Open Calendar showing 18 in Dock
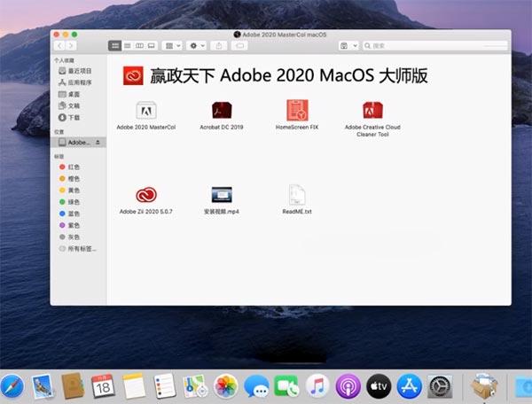The width and height of the screenshot is (532, 404). (103, 386)
